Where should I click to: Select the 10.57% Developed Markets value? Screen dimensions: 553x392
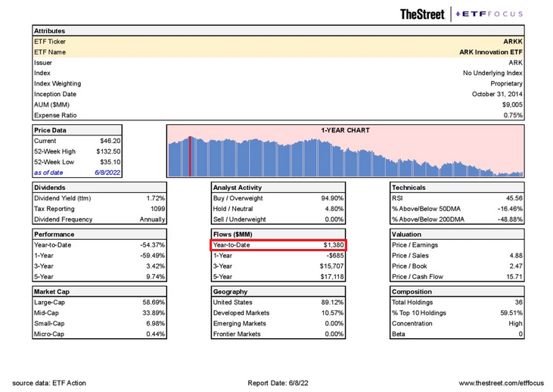pos(333,313)
